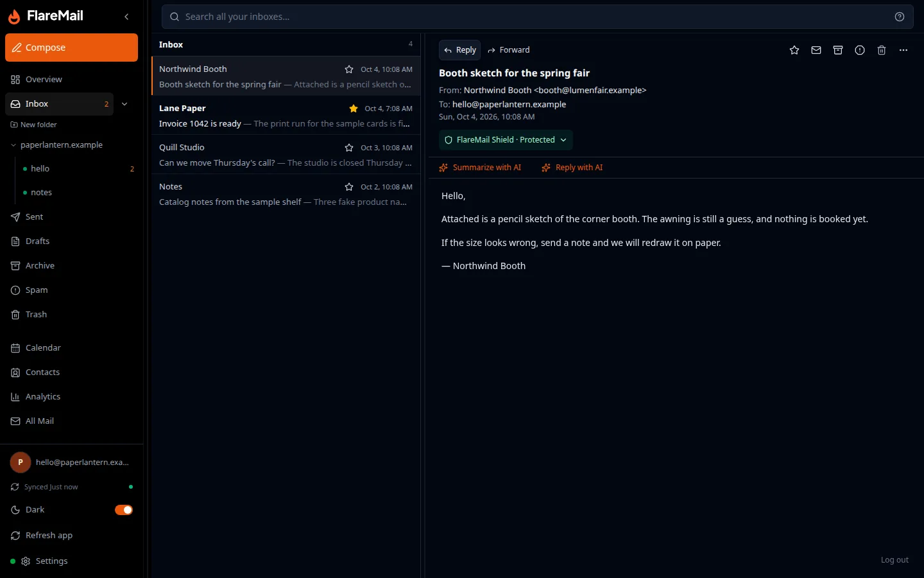Select the hello mailbox
Image resolution: width=924 pixels, height=578 pixels.
click(x=78, y=169)
